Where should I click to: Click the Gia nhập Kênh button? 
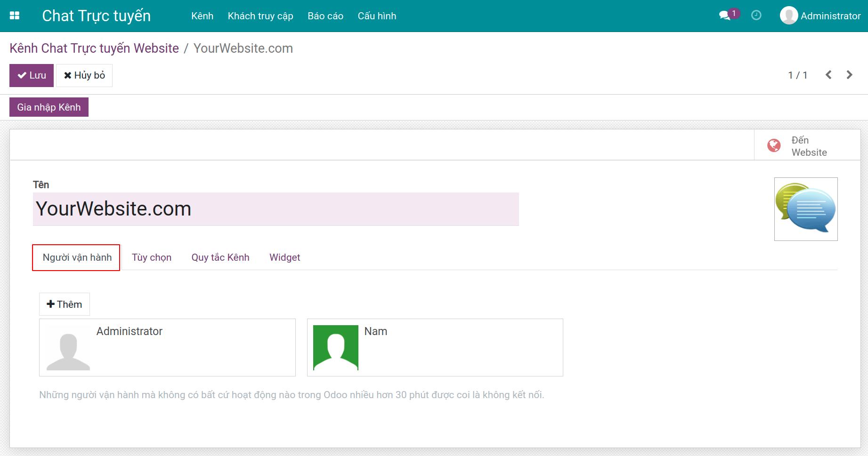coord(49,107)
